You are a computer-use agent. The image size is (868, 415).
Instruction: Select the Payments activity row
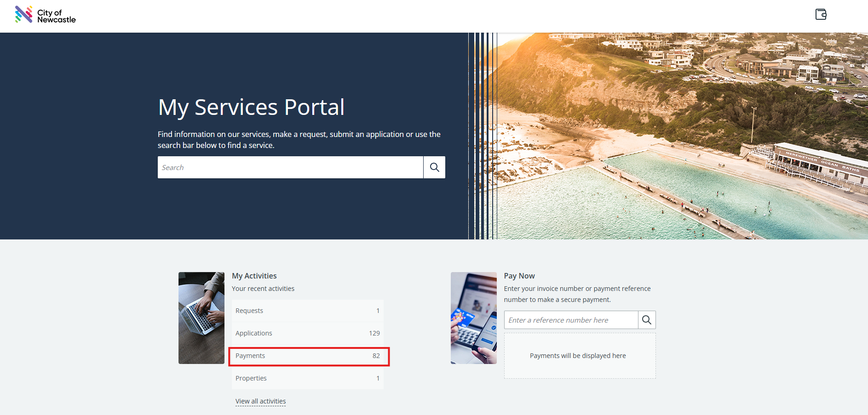click(307, 356)
